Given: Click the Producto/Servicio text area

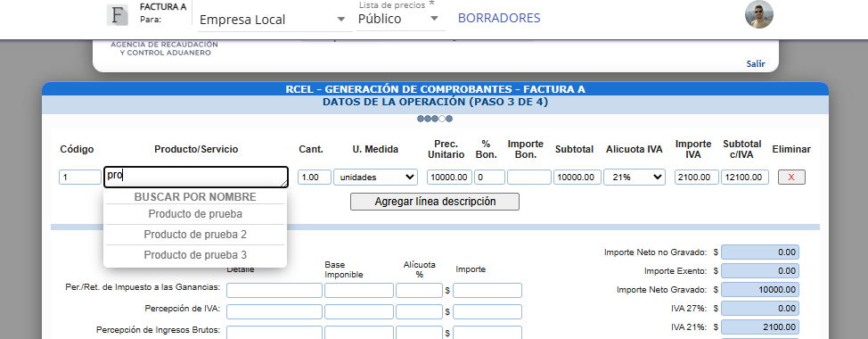Looking at the screenshot, I should [196, 178].
